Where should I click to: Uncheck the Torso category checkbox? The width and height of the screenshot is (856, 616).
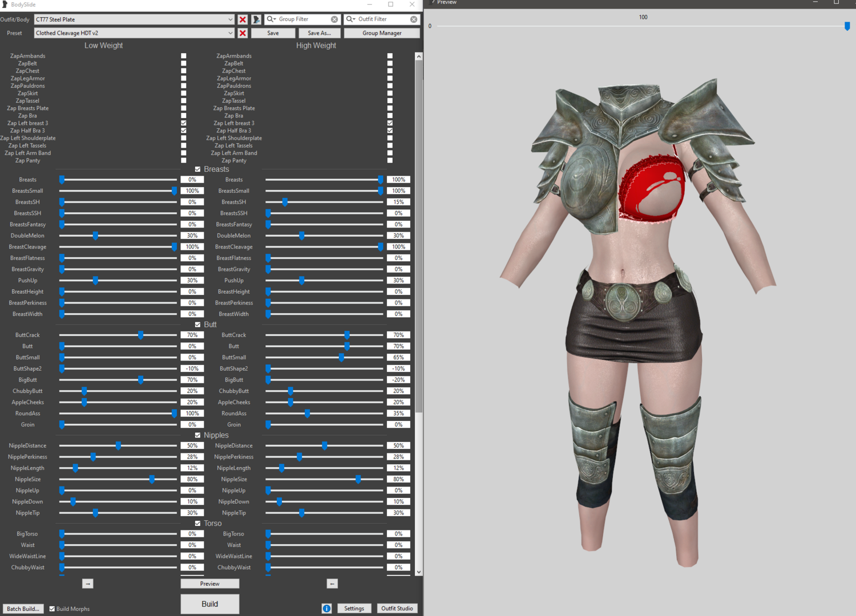(197, 524)
